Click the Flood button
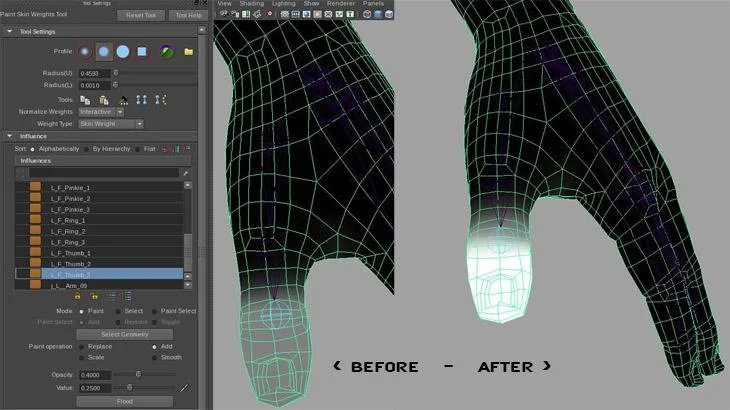The width and height of the screenshot is (730, 410). click(124, 401)
